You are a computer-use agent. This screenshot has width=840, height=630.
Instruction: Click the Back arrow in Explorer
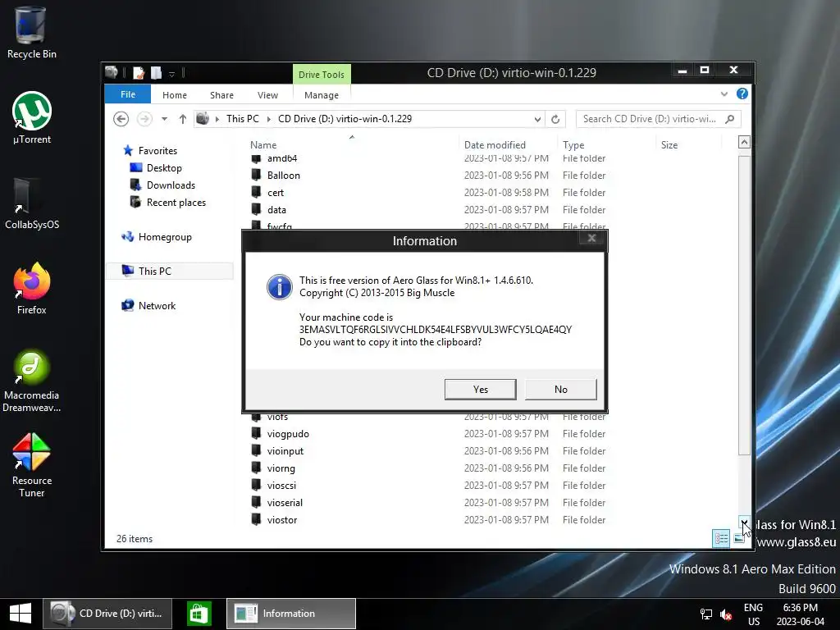click(x=121, y=119)
